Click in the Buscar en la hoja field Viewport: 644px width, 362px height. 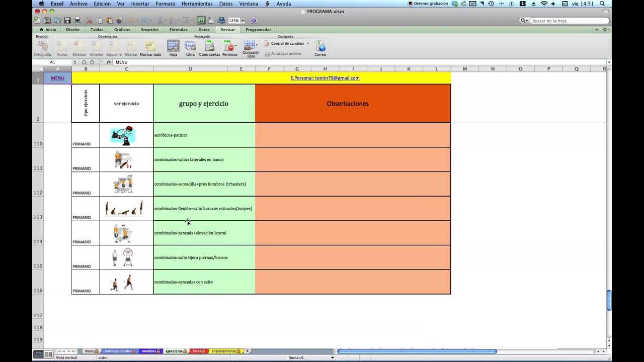569,21
